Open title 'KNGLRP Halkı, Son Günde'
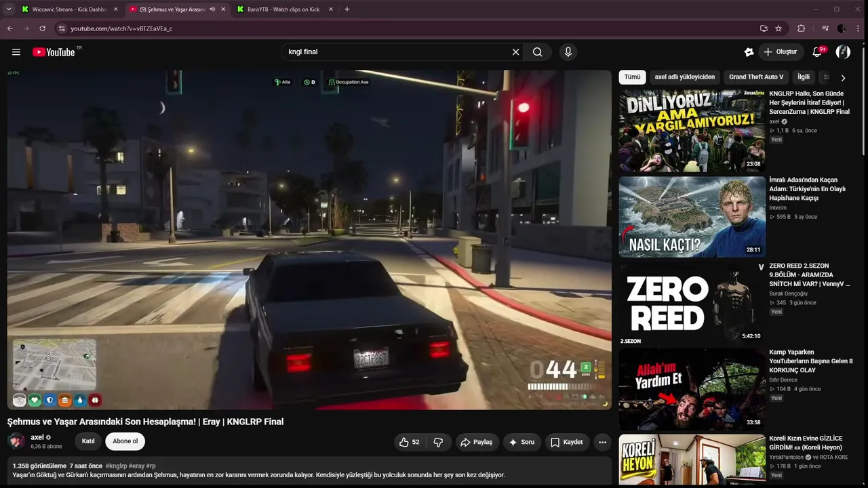This screenshot has height=488, width=868. click(x=809, y=102)
